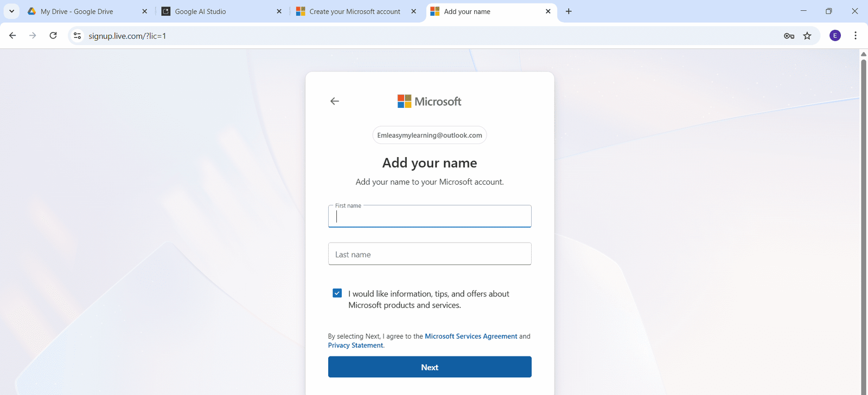The image size is (868, 395).
Task: Bookmark this page with the star icon
Action: pyautogui.click(x=807, y=36)
